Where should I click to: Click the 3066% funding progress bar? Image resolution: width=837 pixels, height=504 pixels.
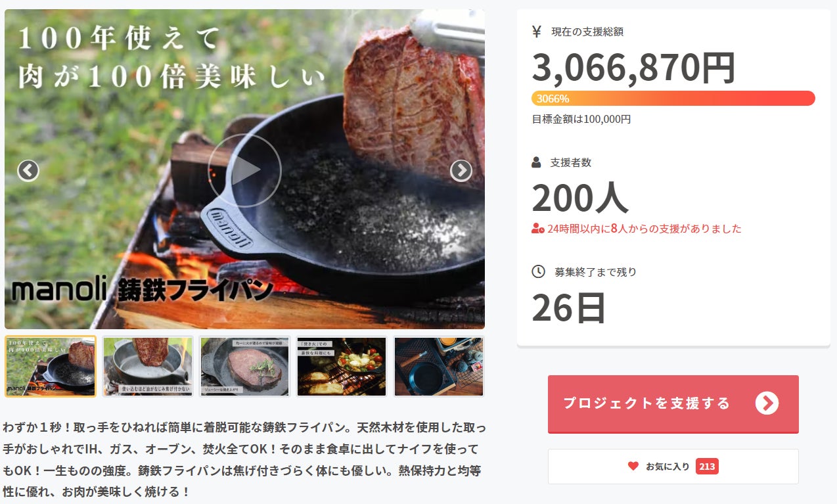tap(673, 99)
